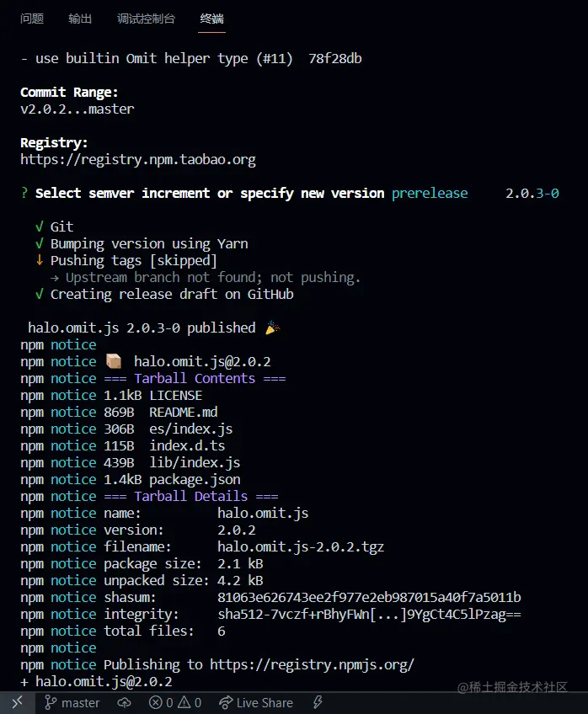Switch to the 输出 tab
The width and height of the screenshot is (588, 714).
(81, 19)
